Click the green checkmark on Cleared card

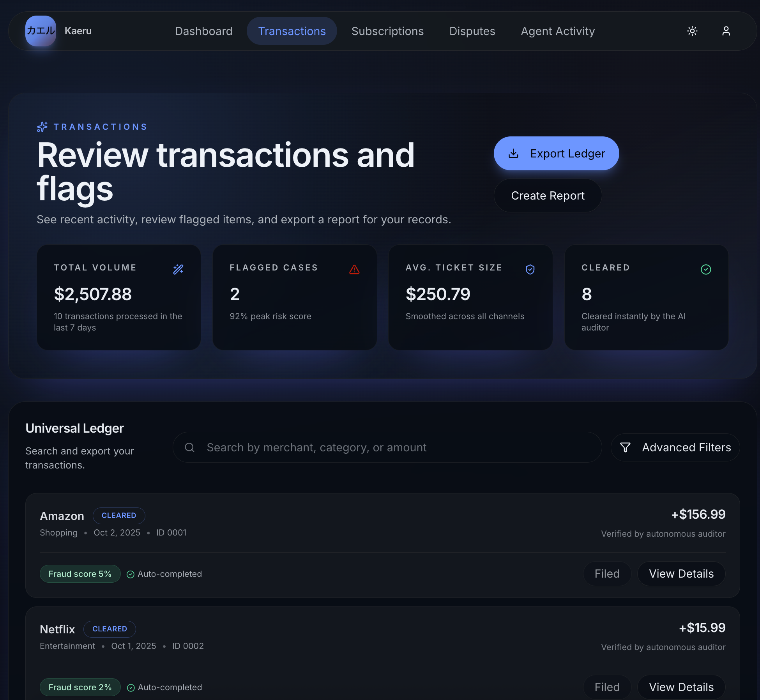(x=706, y=269)
